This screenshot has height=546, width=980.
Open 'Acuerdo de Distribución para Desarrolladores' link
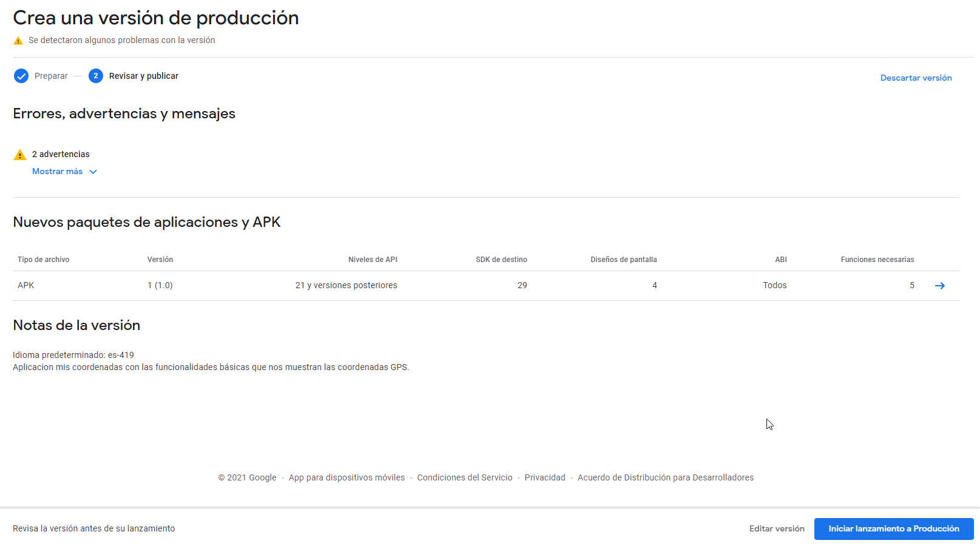(x=666, y=477)
